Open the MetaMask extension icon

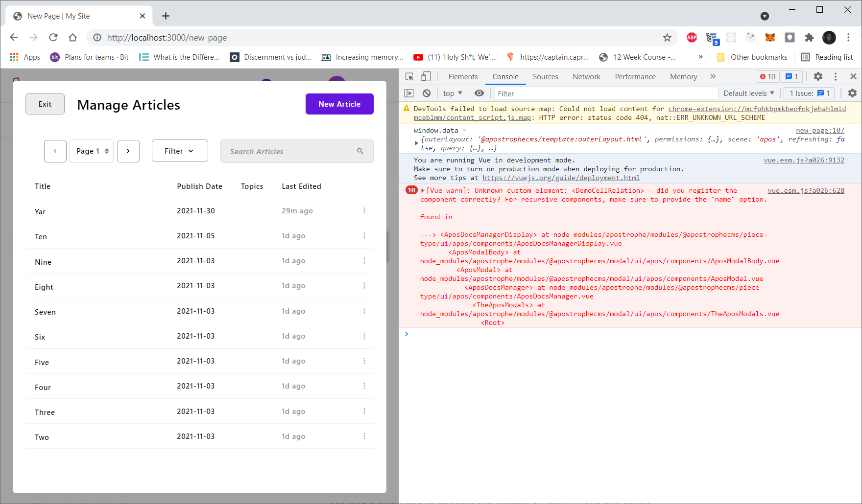(770, 37)
